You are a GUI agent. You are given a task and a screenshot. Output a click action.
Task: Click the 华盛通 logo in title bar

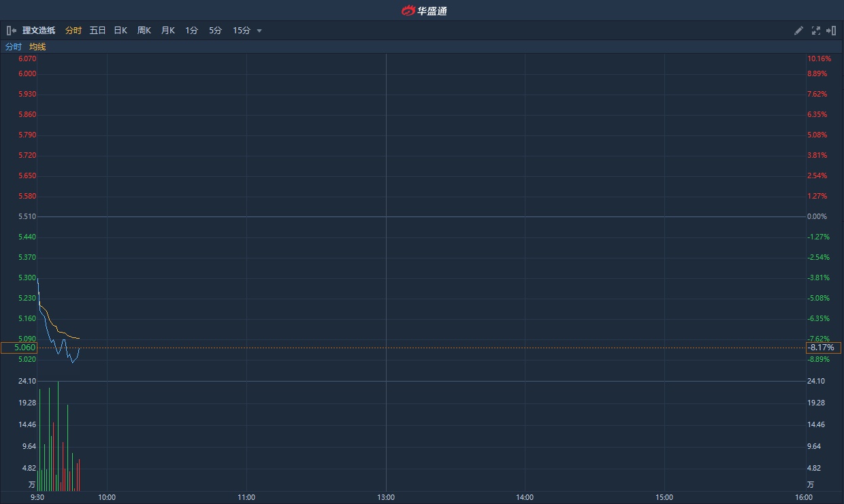[423, 10]
